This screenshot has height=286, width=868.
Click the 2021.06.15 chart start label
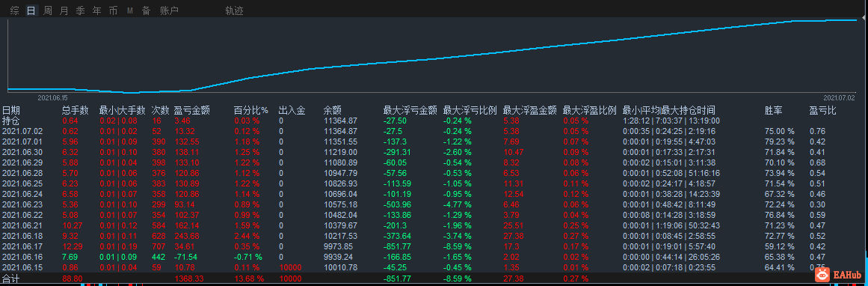pyautogui.click(x=52, y=97)
